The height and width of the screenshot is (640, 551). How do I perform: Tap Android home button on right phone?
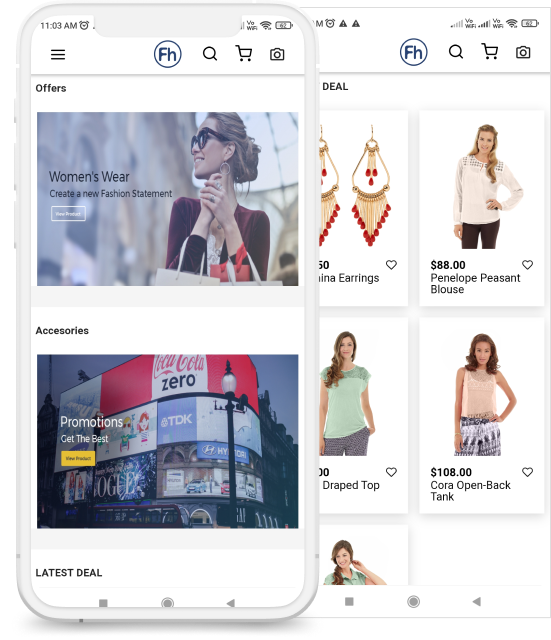[x=413, y=601]
